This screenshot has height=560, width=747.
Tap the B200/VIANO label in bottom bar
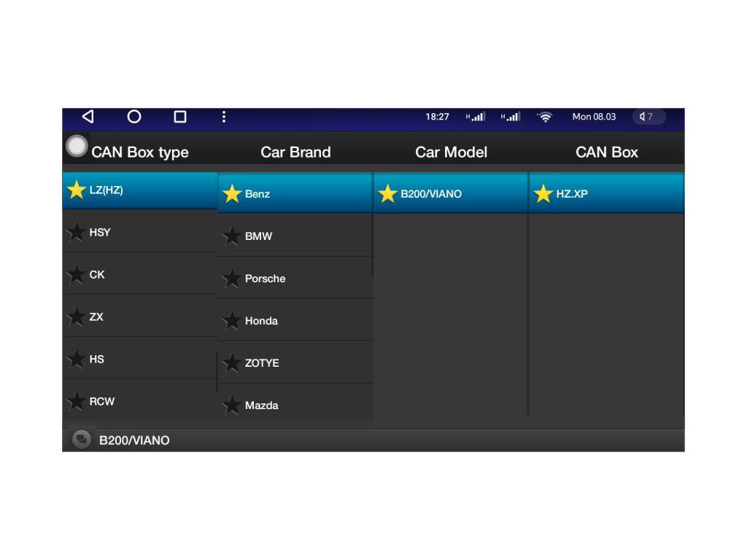click(134, 440)
